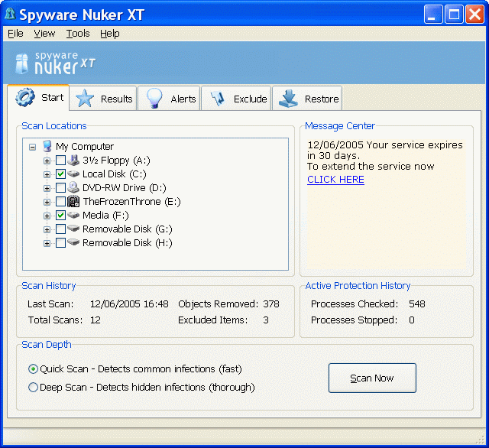
Task: Check TheFrozenThrone (E:) checkbox
Action: click(x=60, y=202)
